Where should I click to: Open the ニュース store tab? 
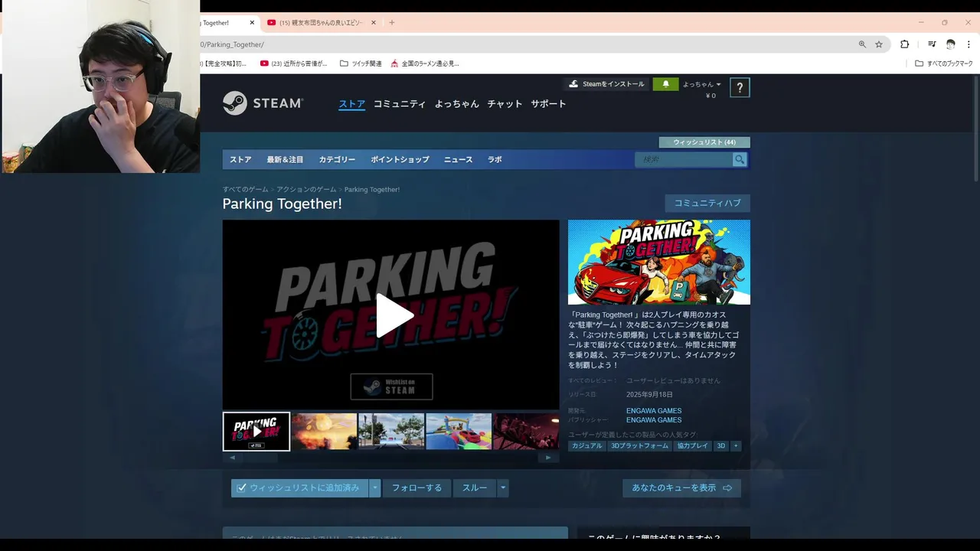click(458, 160)
